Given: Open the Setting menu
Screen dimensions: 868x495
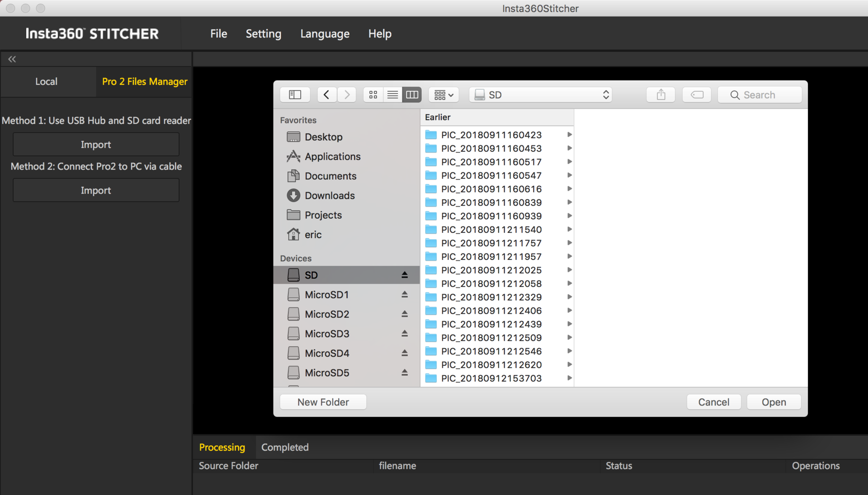Looking at the screenshot, I should click(264, 34).
